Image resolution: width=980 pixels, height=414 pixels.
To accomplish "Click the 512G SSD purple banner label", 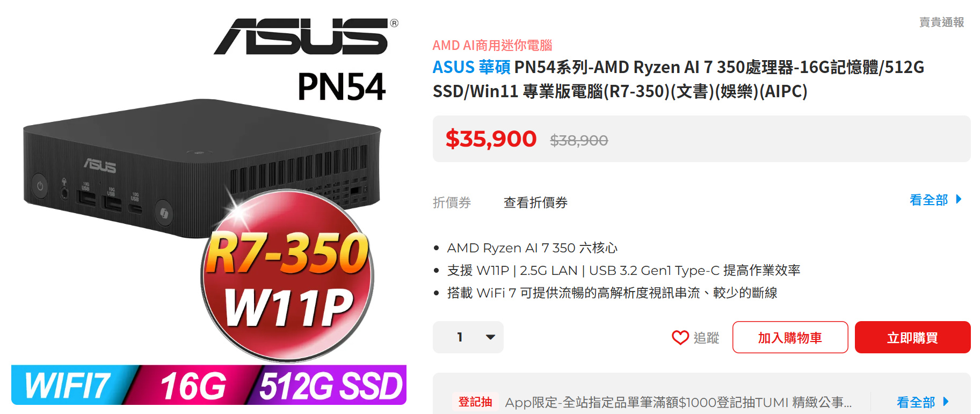I will click(331, 386).
